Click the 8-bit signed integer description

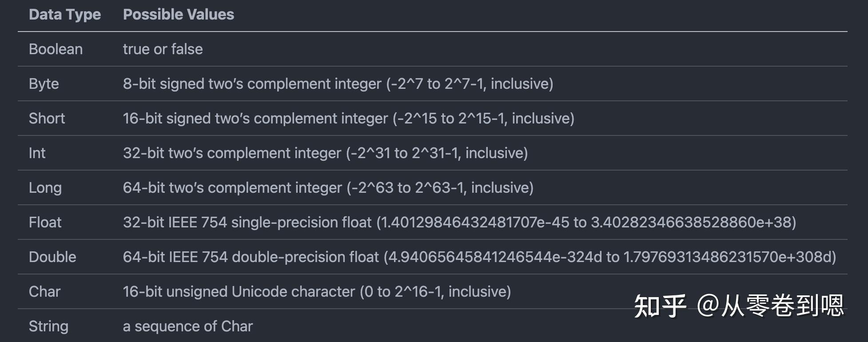[x=338, y=84]
